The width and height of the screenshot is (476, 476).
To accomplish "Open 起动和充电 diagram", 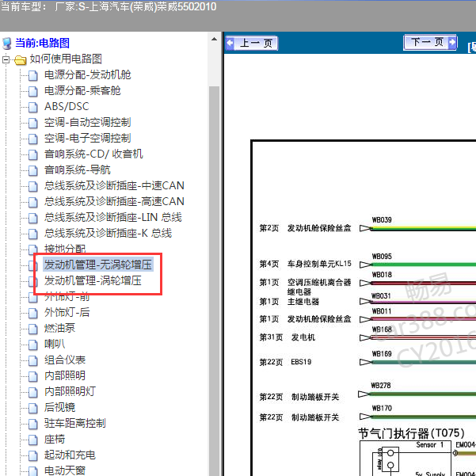I will (x=70, y=455).
